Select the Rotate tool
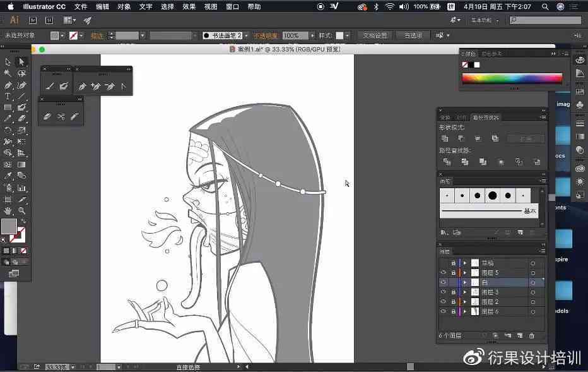Image resolution: width=588 pixels, height=372 pixels. [8, 130]
